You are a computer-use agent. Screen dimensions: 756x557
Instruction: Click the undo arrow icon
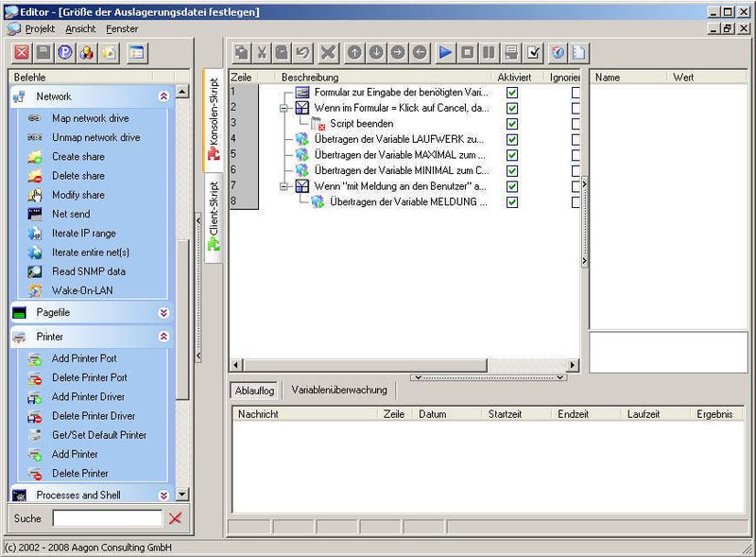(x=302, y=52)
